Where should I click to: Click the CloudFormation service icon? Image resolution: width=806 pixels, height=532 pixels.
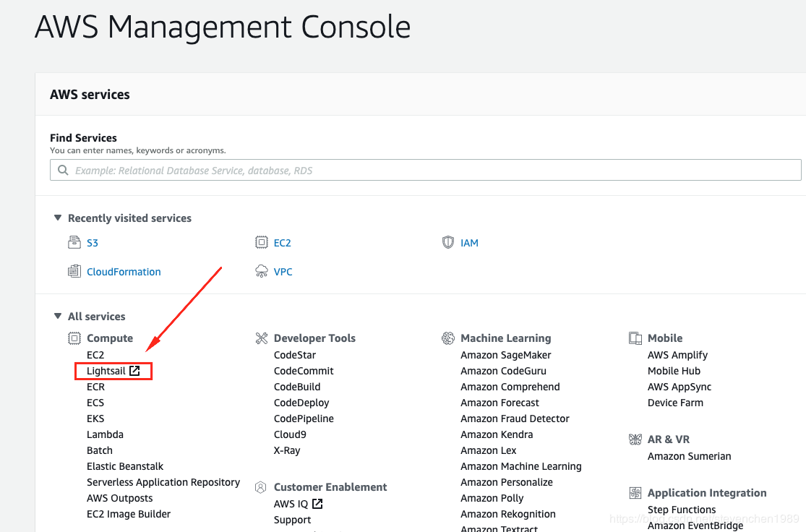click(75, 271)
